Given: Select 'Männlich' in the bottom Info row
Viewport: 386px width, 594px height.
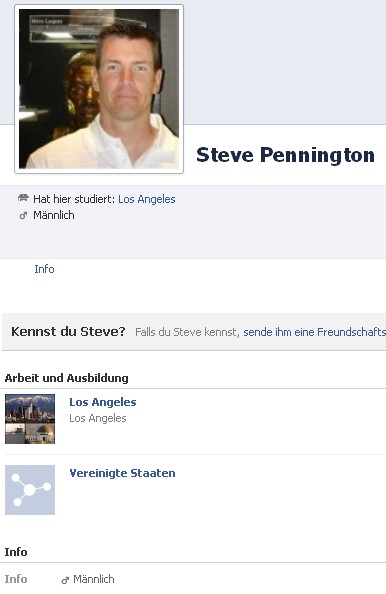Looking at the screenshot, I should coord(94,579).
